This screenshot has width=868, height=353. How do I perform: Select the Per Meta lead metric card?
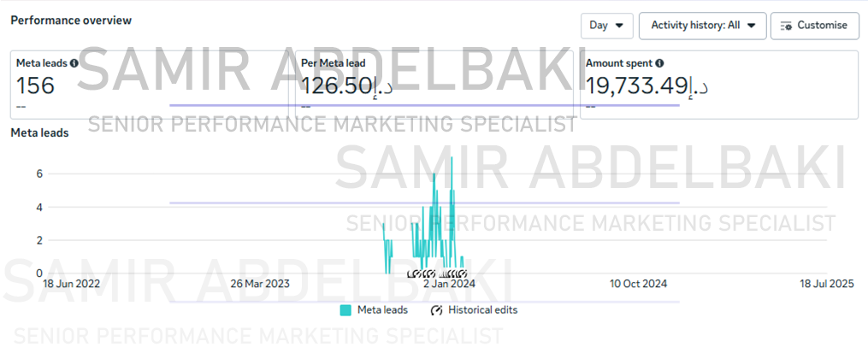(434, 85)
